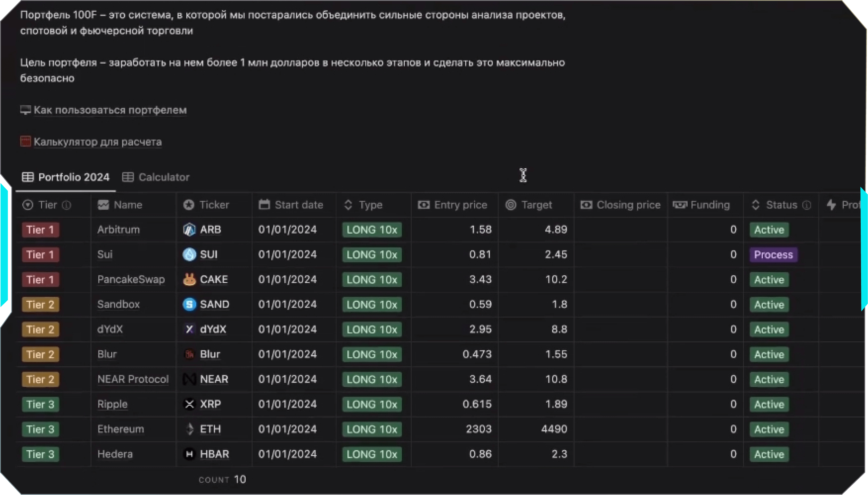Screen dimensions: 868x495
Task: Click the Ethereum ETH diamond icon
Action: coord(189,429)
